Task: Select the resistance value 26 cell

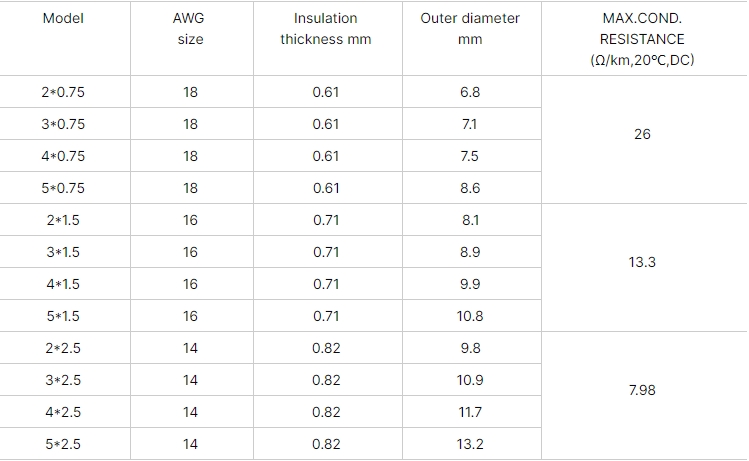Action: pyautogui.click(x=644, y=139)
